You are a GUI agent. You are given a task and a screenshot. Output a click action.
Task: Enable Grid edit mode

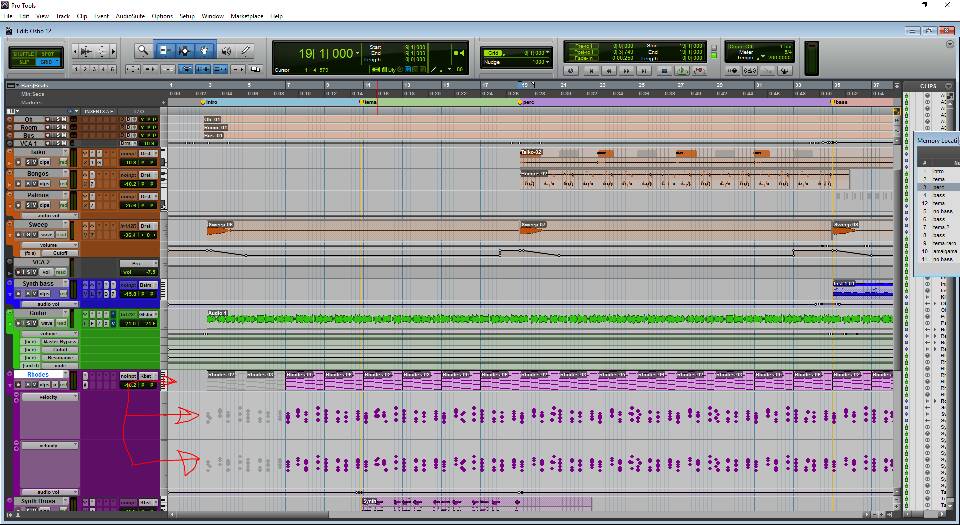pos(46,62)
